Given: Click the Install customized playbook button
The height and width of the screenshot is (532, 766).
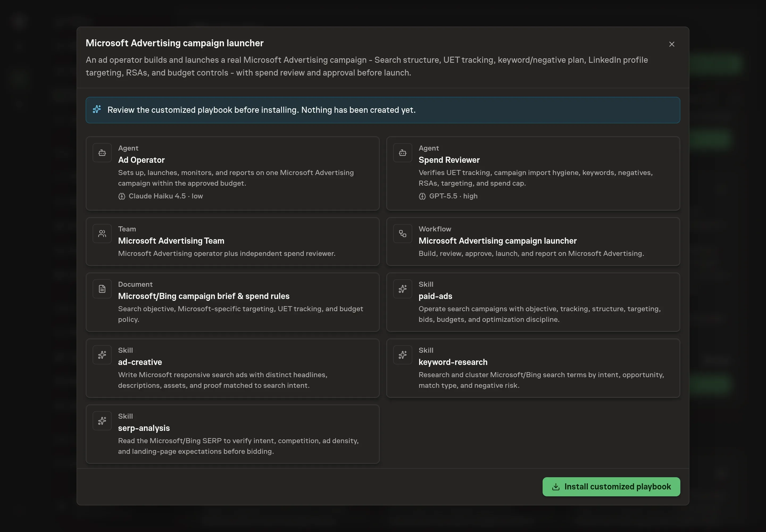Looking at the screenshot, I should pos(611,487).
